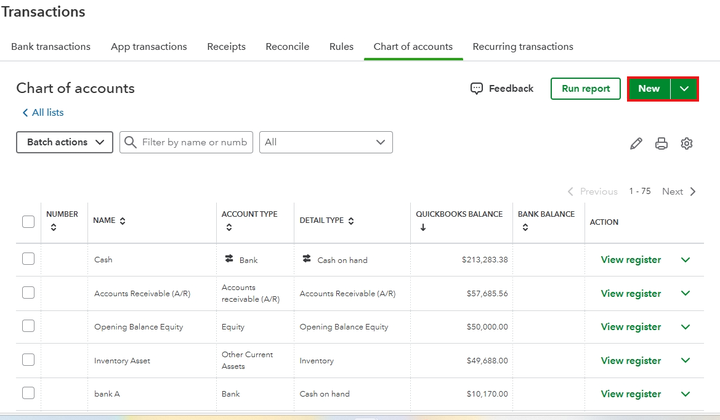Switch to the Bank transactions tab
Image resolution: width=720 pixels, height=420 pixels.
pyautogui.click(x=51, y=47)
